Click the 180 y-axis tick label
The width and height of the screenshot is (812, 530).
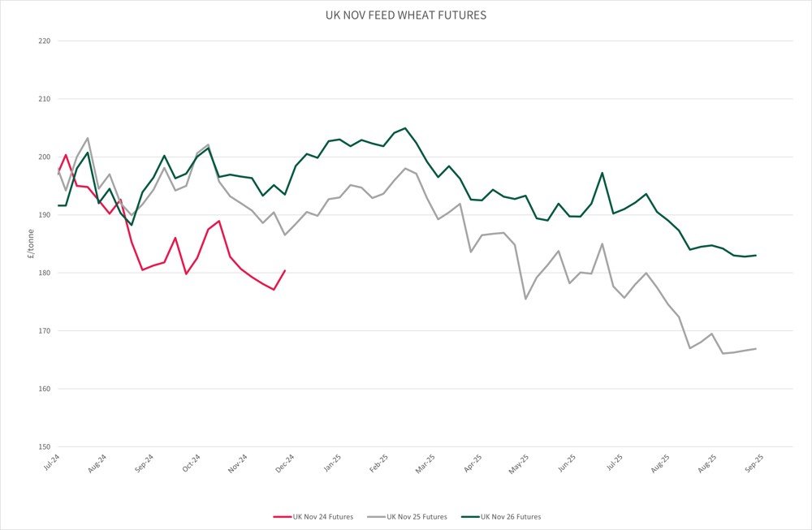click(45, 274)
